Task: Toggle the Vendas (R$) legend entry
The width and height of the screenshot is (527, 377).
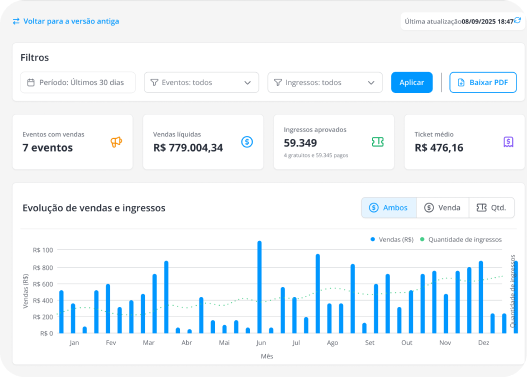Action: tap(392, 240)
